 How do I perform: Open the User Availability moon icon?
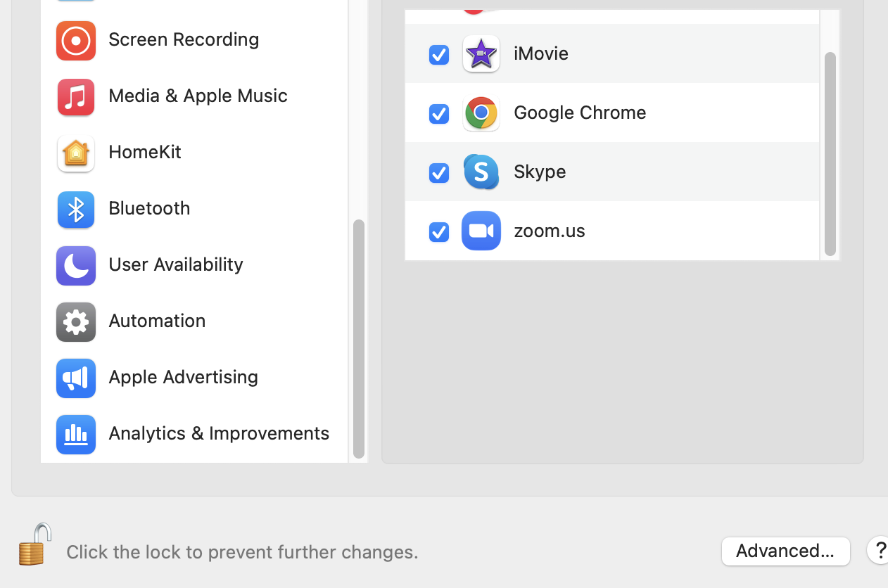click(76, 265)
